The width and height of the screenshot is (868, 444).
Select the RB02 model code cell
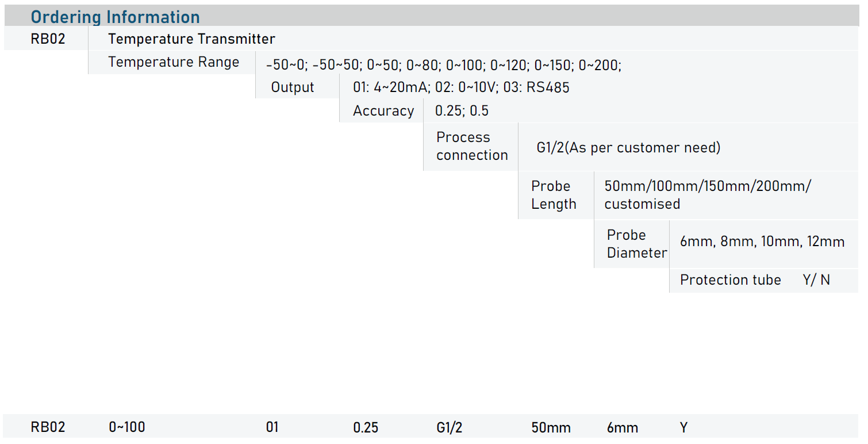[x=48, y=39]
